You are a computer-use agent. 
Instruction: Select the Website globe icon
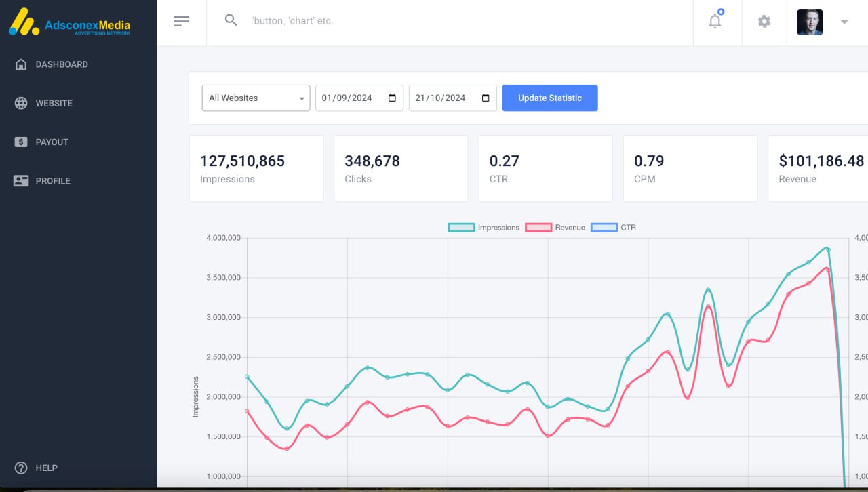click(x=21, y=103)
